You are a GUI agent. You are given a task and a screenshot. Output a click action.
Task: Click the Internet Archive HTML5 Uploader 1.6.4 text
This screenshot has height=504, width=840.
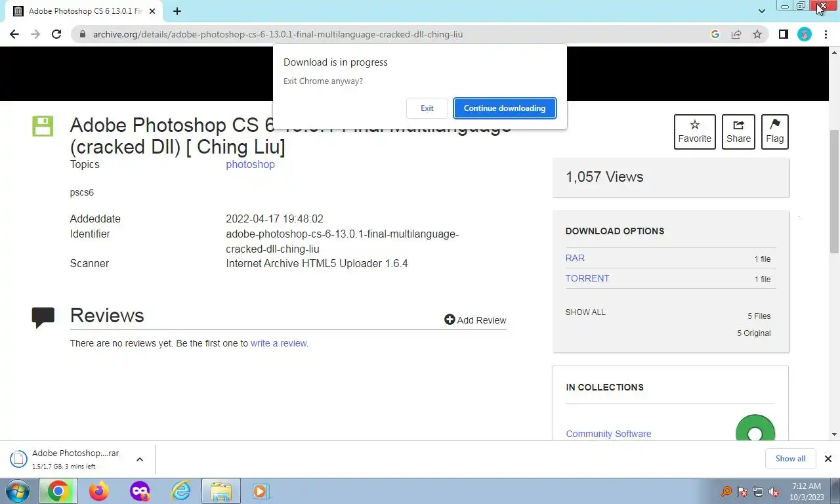pos(317,263)
